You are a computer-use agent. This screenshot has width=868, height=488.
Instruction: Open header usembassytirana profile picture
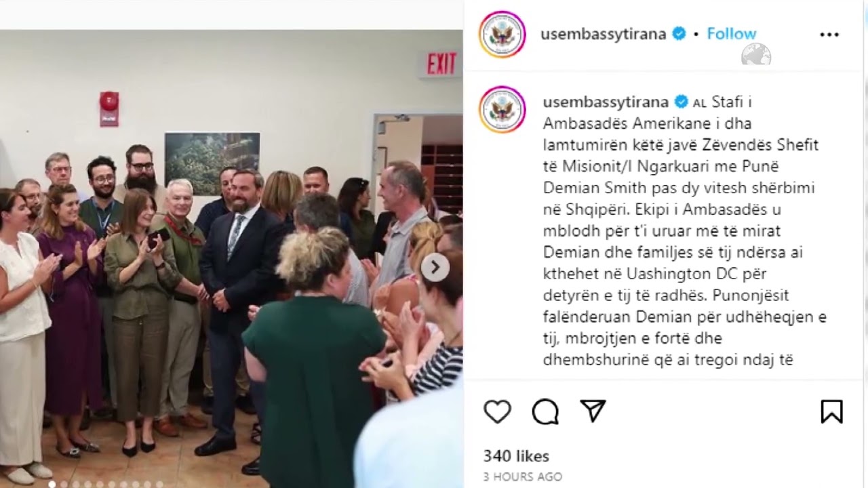pos(502,34)
